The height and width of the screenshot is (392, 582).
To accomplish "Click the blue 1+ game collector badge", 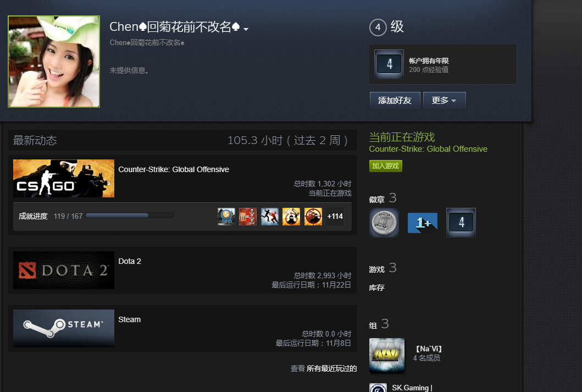I will (x=423, y=223).
